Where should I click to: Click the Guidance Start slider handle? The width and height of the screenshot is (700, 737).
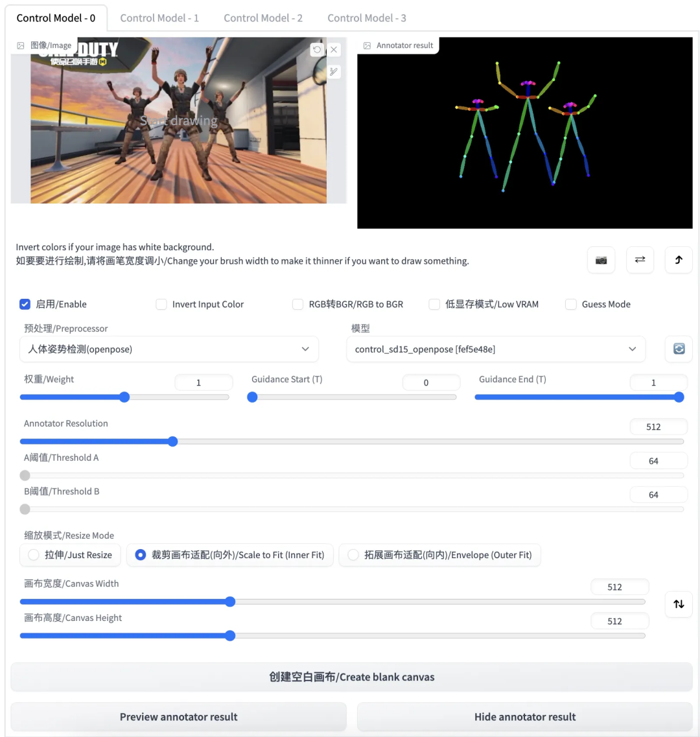[x=252, y=397]
